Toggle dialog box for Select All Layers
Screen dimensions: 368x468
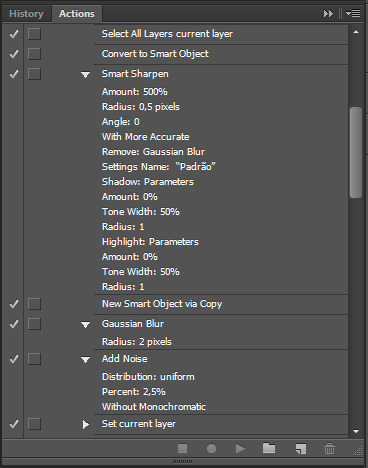[34, 34]
